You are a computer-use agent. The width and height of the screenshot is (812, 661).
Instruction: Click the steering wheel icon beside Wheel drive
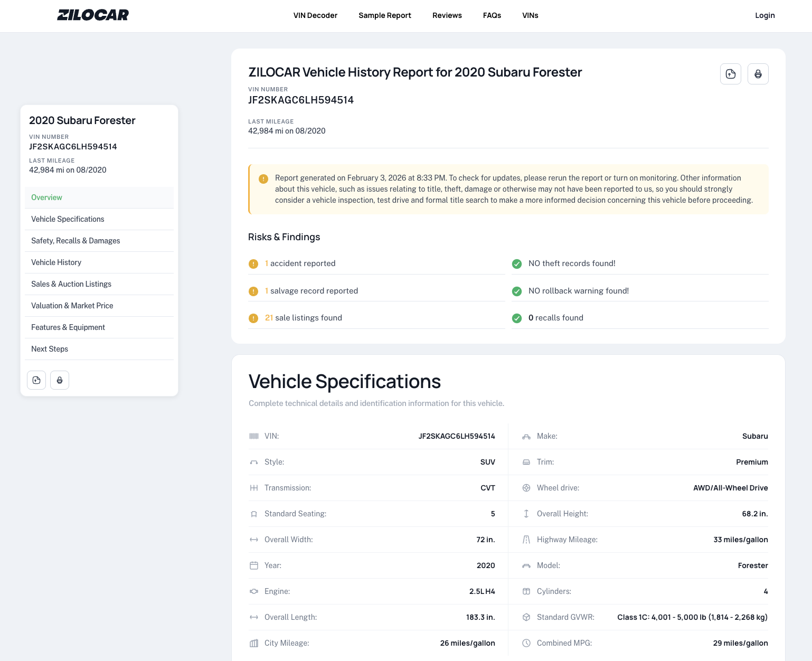coord(526,488)
